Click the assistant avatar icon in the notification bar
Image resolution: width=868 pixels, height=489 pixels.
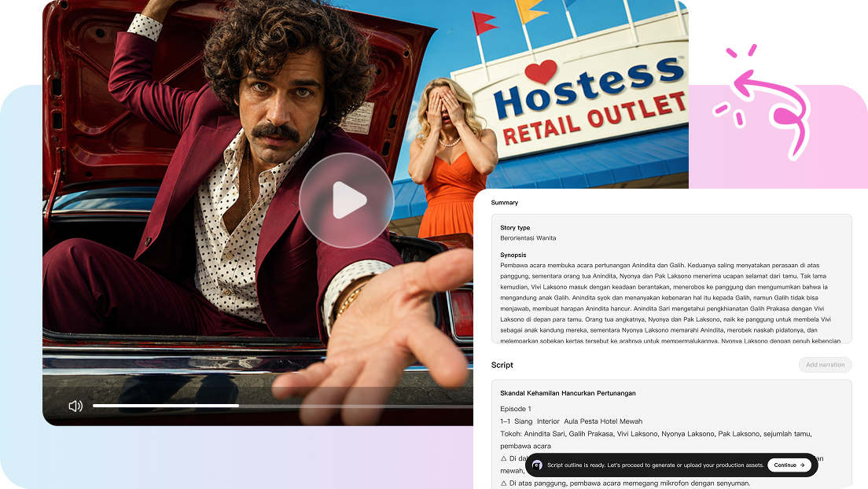[536, 465]
